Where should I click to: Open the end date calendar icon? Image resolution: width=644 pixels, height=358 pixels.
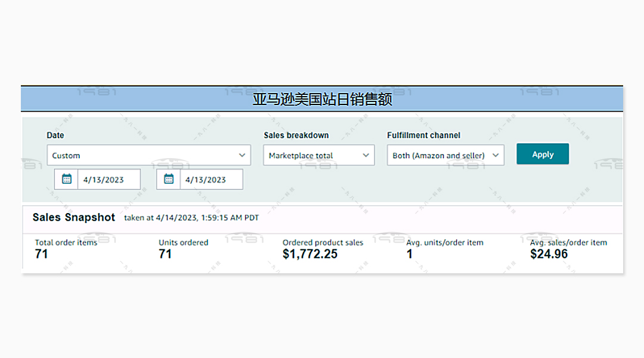pyautogui.click(x=169, y=179)
